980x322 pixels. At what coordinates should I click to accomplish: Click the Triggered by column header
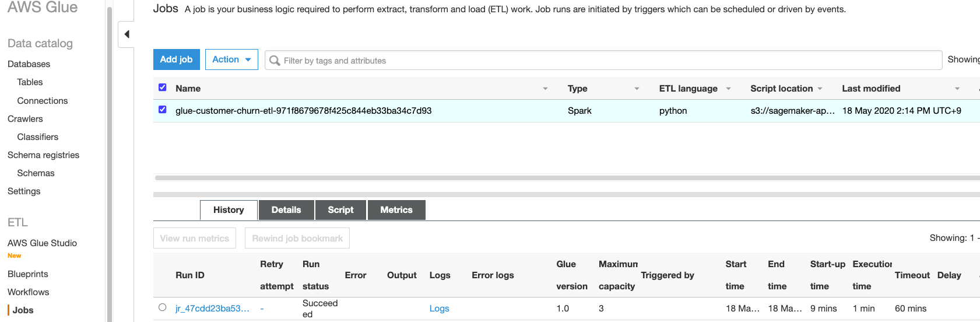(668, 275)
